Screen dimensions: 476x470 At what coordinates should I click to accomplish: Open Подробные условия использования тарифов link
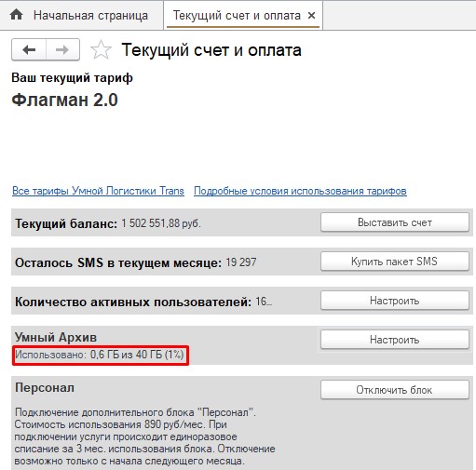pyautogui.click(x=300, y=191)
